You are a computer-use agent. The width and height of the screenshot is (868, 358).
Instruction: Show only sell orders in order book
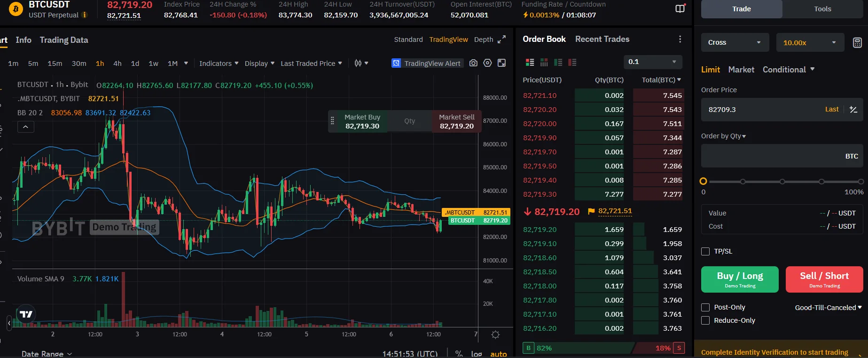[572, 62]
